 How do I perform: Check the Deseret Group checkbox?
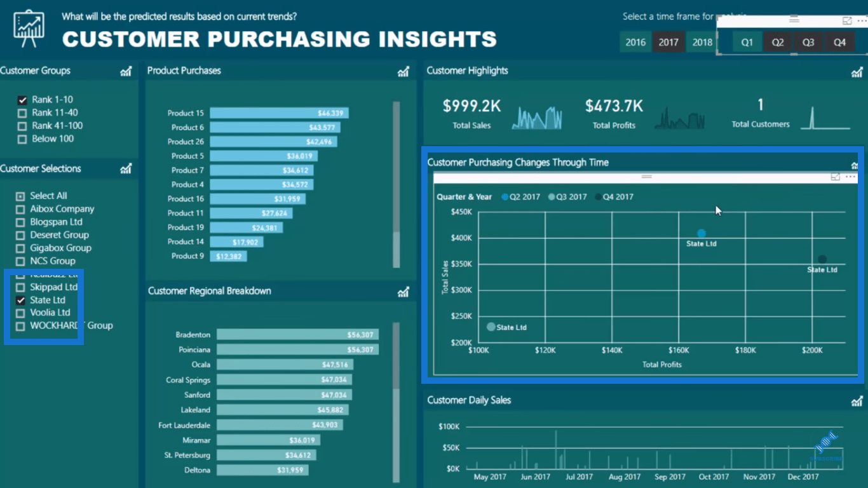20,236
